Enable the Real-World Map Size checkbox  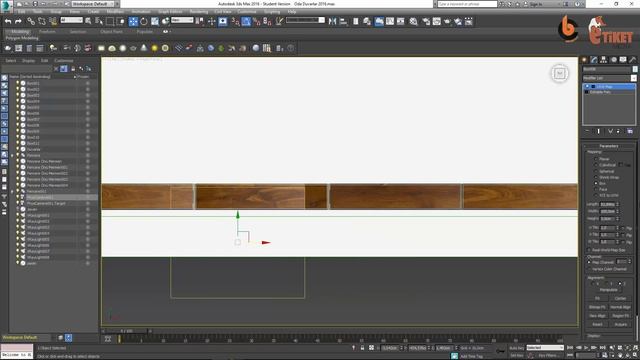[589, 250]
